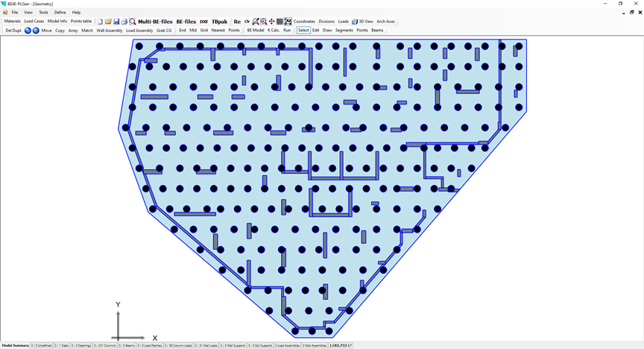The height and width of the screenshot is (349, 644).
Task: Open the Tools menu
Action: tap(43, 13)
